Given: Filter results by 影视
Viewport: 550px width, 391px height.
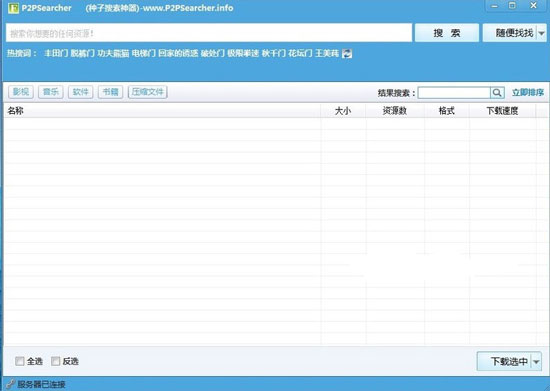Looking at the screenshot, I should 21,92.
